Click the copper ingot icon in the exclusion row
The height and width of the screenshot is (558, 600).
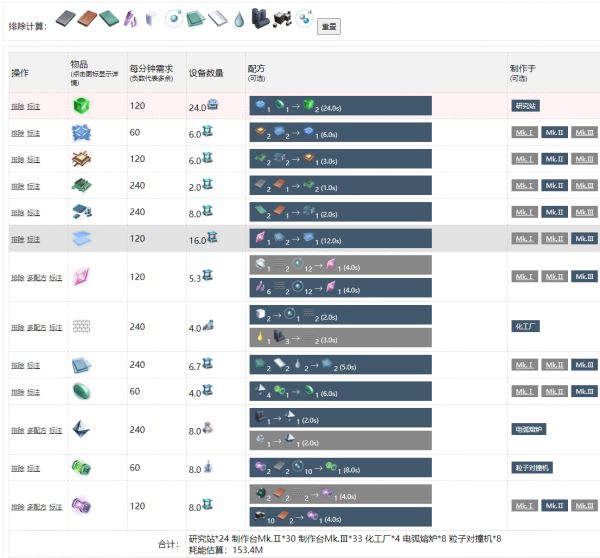click(x=87, y=17)
